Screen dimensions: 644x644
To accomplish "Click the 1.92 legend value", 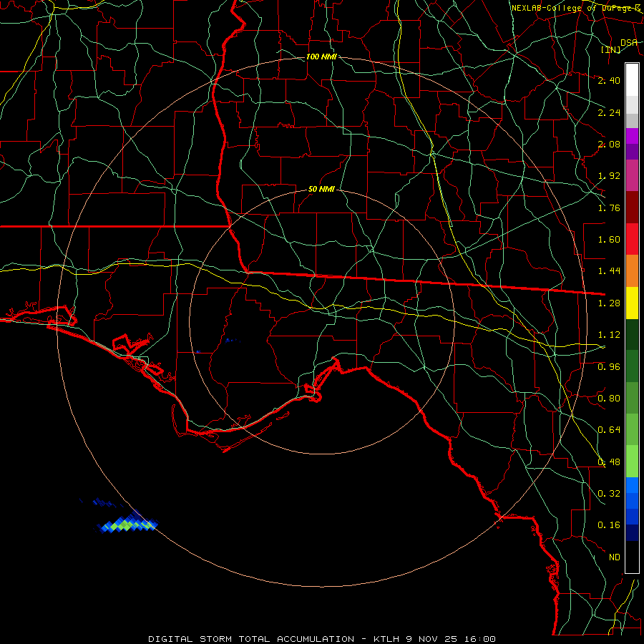I will [x=609, y=176].
